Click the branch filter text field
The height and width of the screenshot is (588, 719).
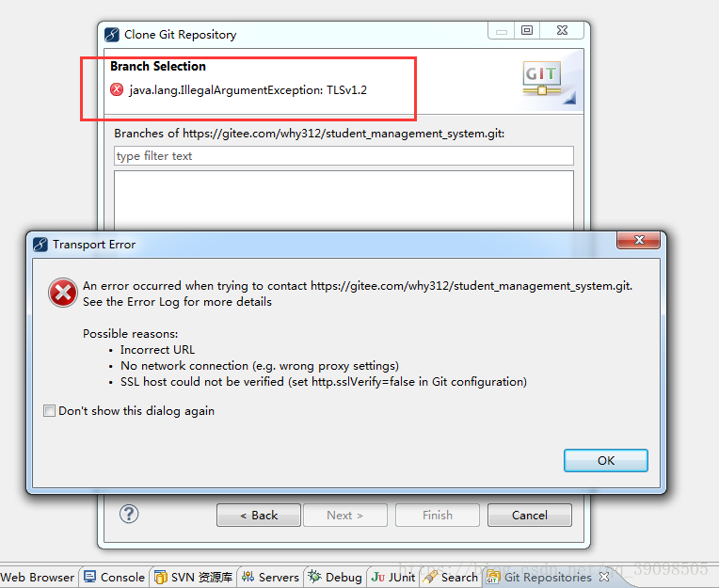click(344, 156)
